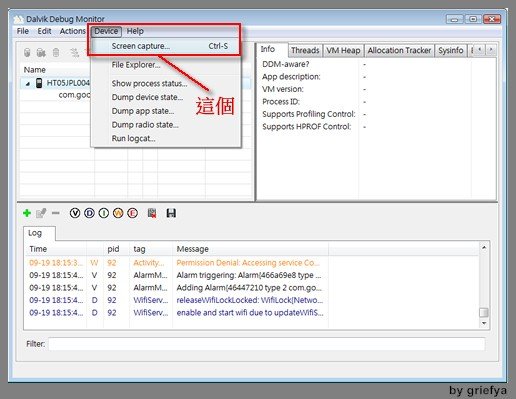Screen dimensions: 516x399
Task: Click the Dalvik Debug Monitor title bar icon
Action: [19, 19]
